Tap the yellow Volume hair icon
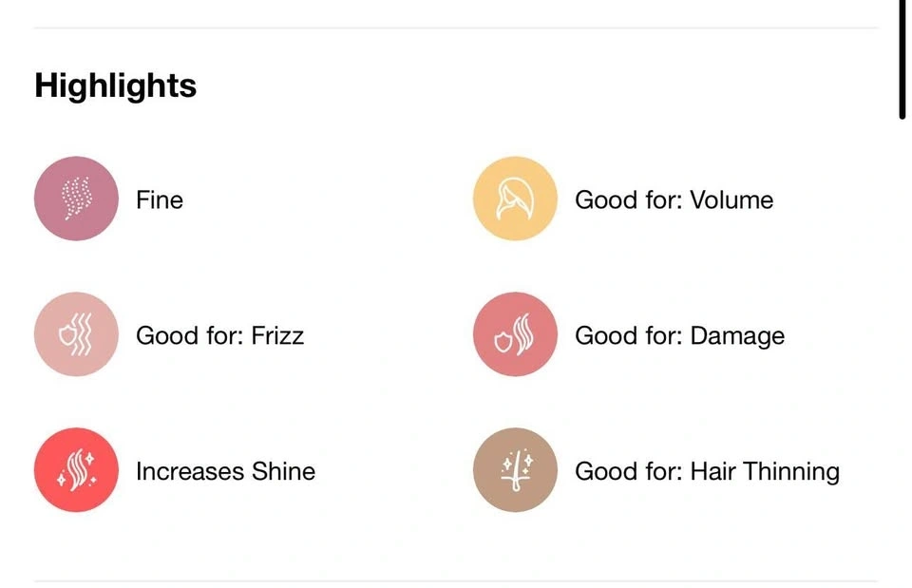912x588 pixels. 515,199
